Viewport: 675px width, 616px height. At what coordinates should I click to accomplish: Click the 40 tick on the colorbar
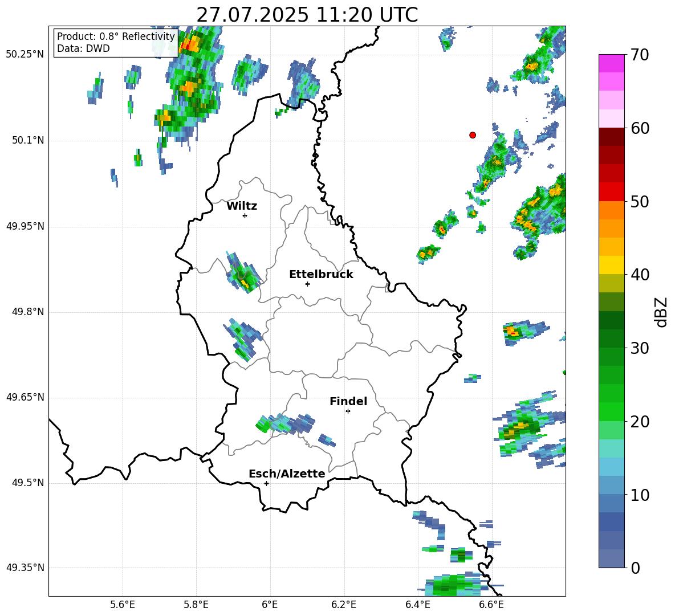(640, 275)
